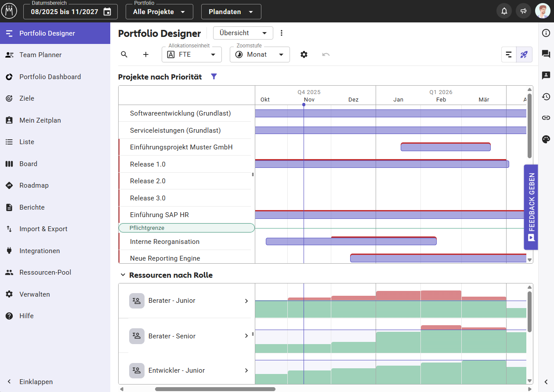Toggle the rocket view mode button
The width and height of the screenshot is (554, 392).
click(x=524, y=54)
